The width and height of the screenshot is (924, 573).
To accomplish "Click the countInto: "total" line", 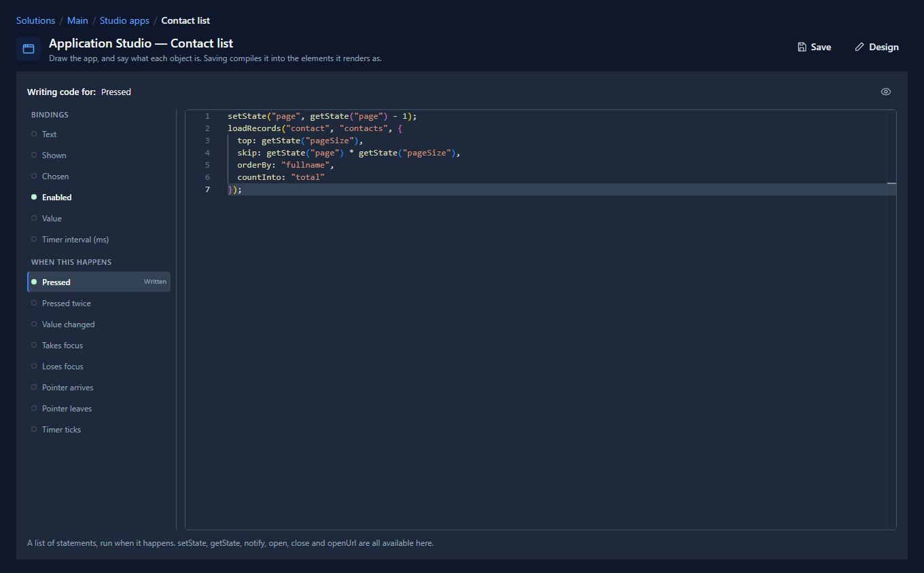I will coord(281,177).
